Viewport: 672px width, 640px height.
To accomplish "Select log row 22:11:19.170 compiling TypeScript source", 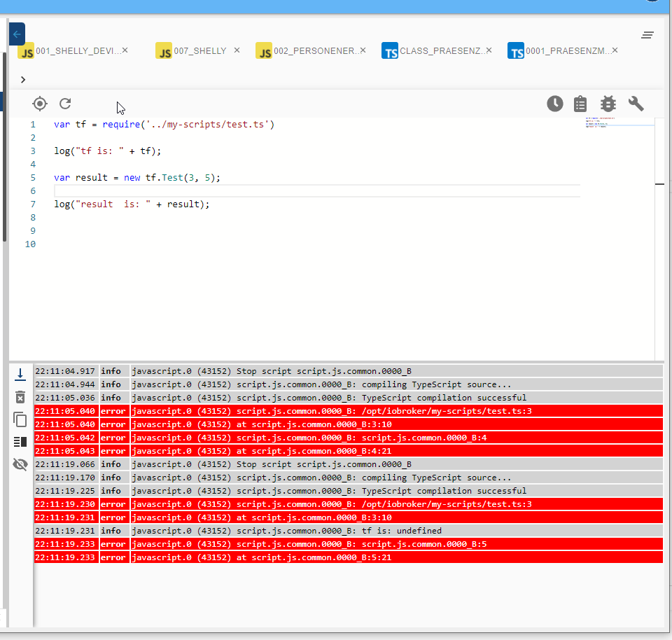I will [349, 478].
